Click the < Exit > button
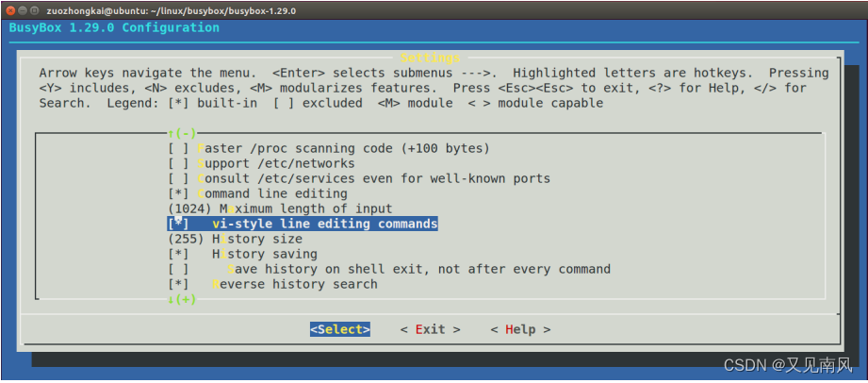Viewport: 868px width, 383px height. click(x=430, y=329)
